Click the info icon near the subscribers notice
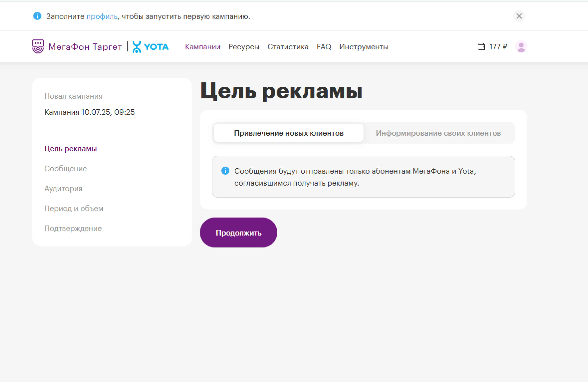 [x=225, y=171]
